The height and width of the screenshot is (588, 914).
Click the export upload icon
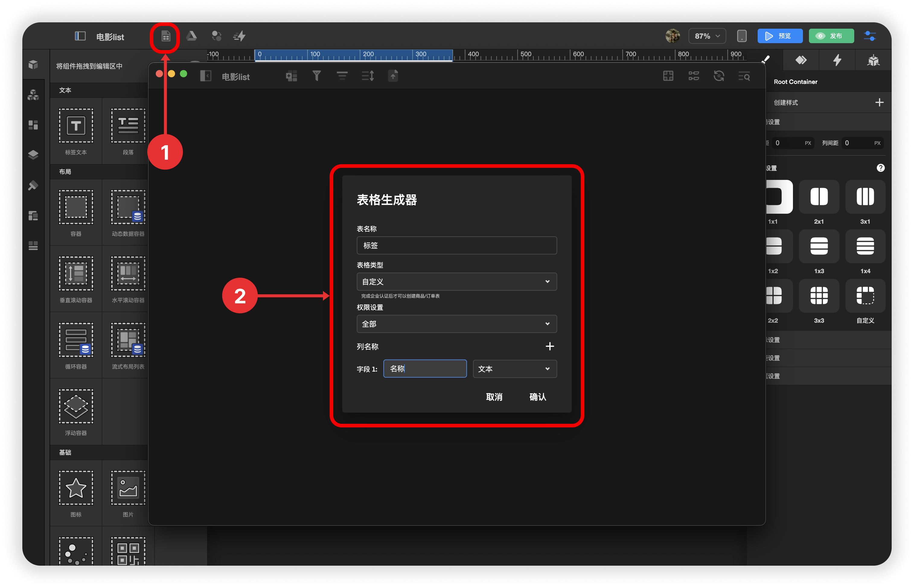pyautogui.click(x=393, y=76)
